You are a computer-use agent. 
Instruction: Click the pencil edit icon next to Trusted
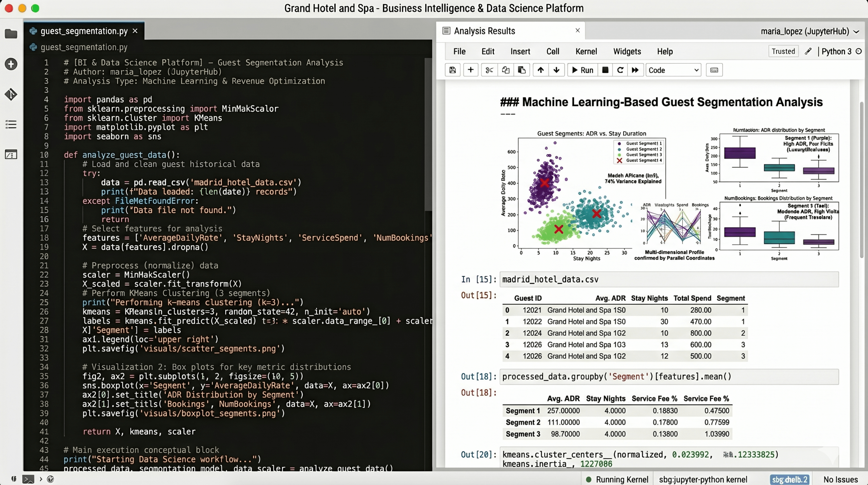click(x=808, y=51)
